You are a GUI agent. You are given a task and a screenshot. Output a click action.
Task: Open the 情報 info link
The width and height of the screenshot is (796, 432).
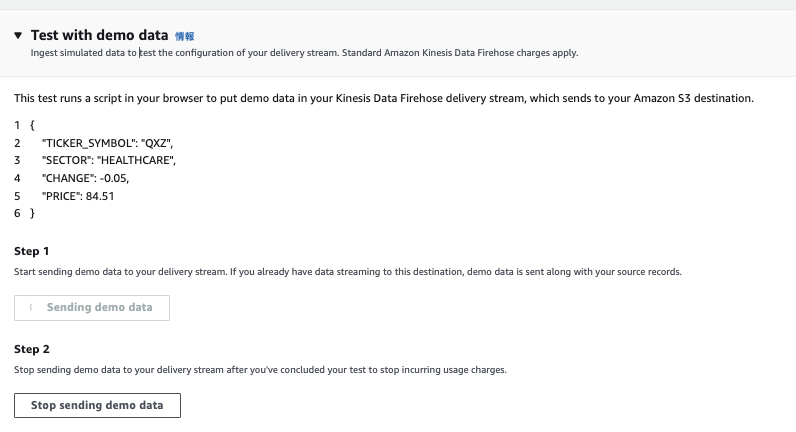pyautogui.click(x=184, y=36)
